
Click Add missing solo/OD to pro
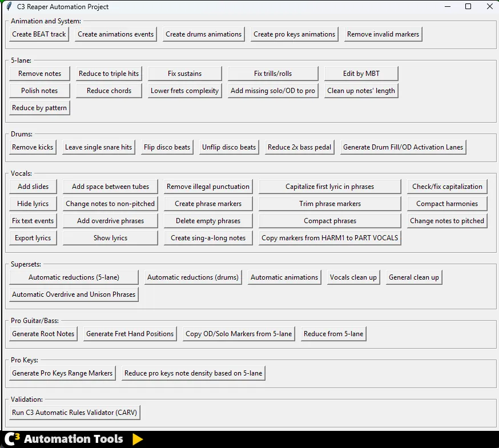point(273,91)
